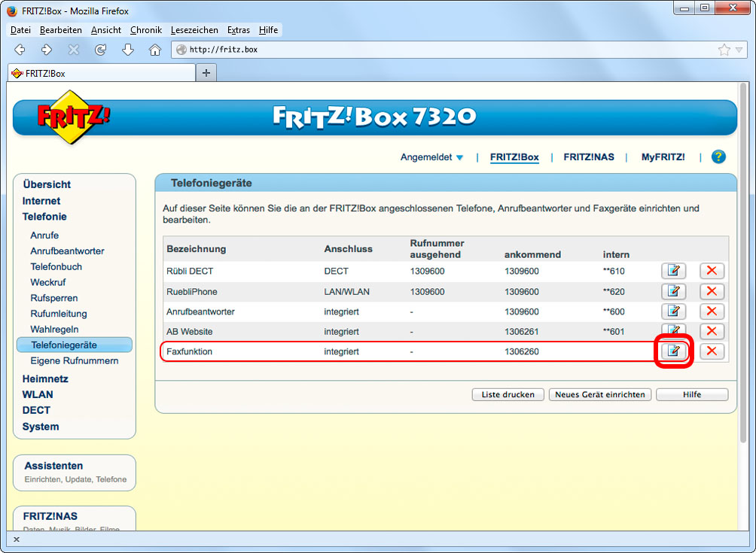
Task: Open the Lesezeichen menu
Action: point(194,30)
